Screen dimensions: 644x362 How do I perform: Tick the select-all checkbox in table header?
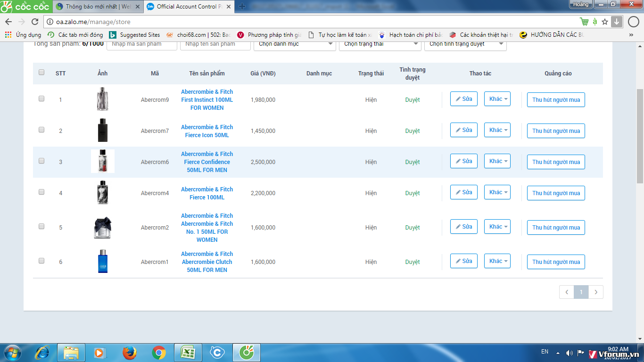click(x=41, y=73)
